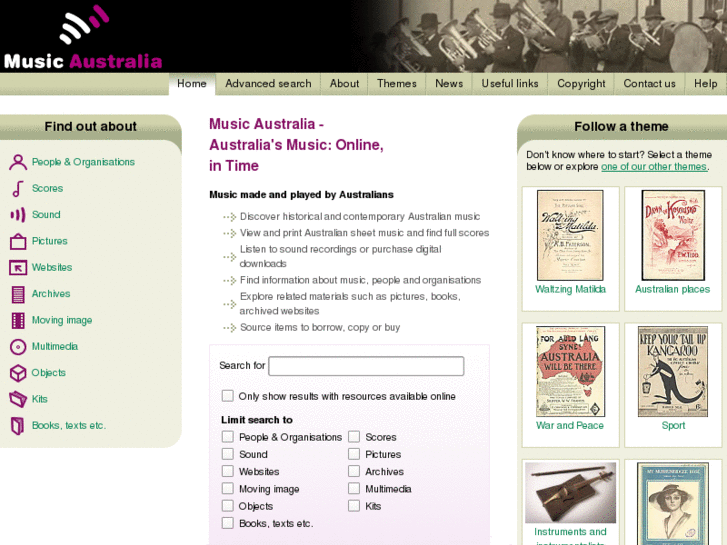Viewport: 727px width, 545px height.
Task: Select the Moving image search limit checkbox
Action: (228, 488)
